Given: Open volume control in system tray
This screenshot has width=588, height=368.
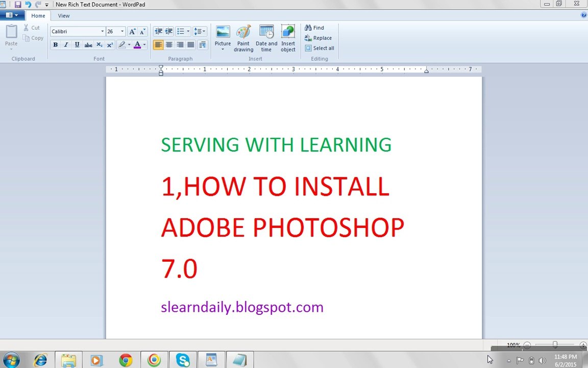Looking at the screenshot, I should coord(542,360).
